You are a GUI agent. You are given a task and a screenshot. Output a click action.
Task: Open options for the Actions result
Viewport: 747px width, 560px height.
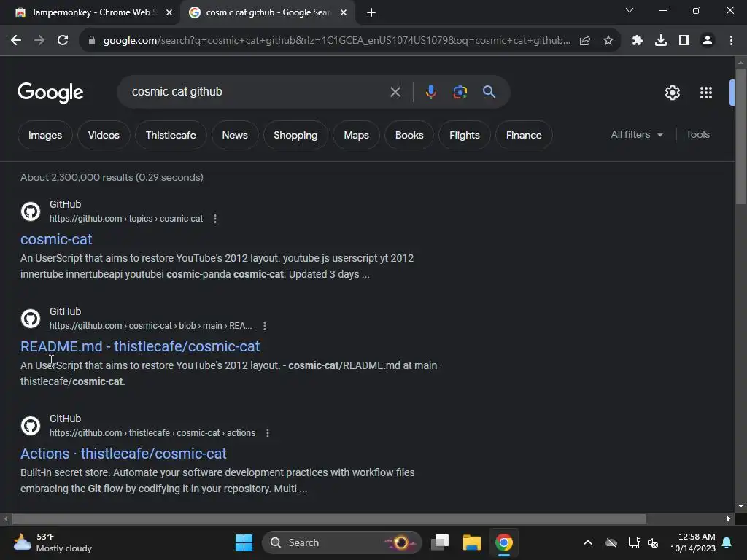point(268,433)
